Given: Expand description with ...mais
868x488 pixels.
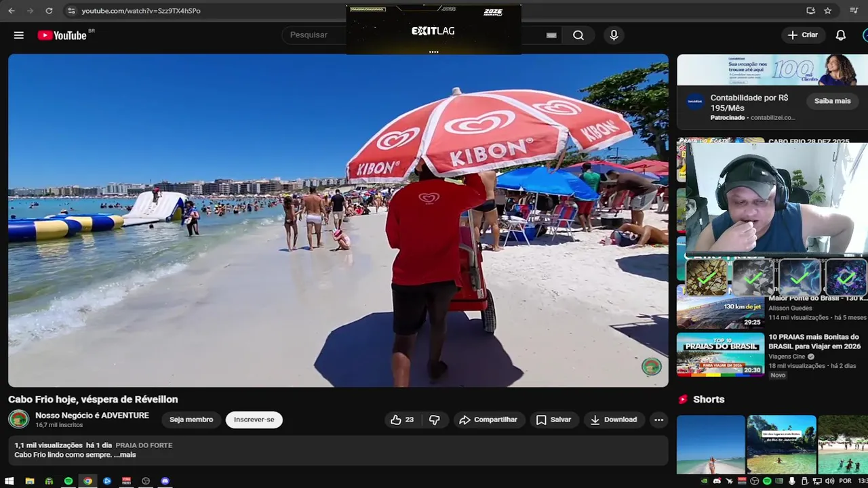Looking at the screenshot, I should 125,455.
